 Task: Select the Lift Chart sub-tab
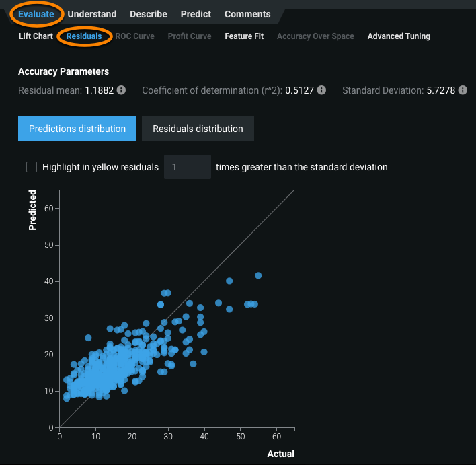[36, 36]
